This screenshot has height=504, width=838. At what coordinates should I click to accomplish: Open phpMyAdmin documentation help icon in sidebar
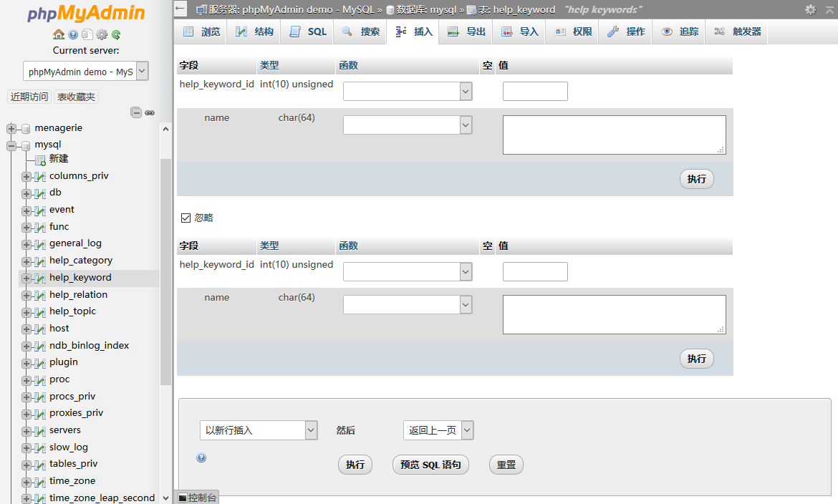(73, 34)
